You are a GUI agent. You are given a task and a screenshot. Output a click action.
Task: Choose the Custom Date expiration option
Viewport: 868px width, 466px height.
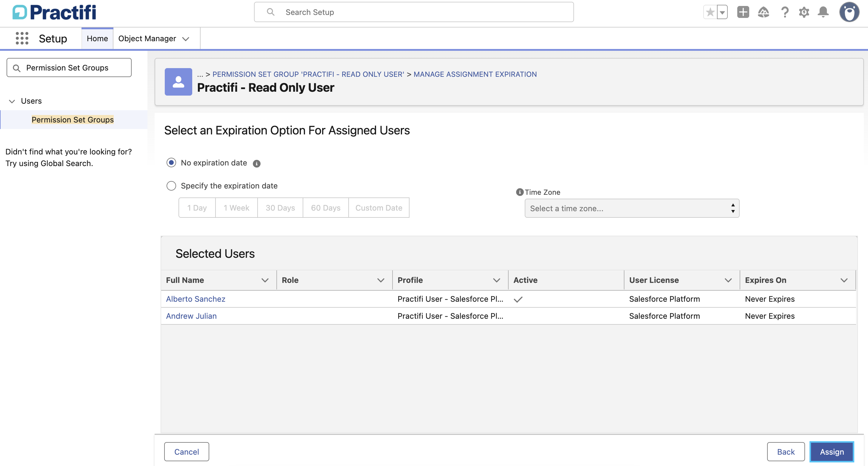point(379,208)
